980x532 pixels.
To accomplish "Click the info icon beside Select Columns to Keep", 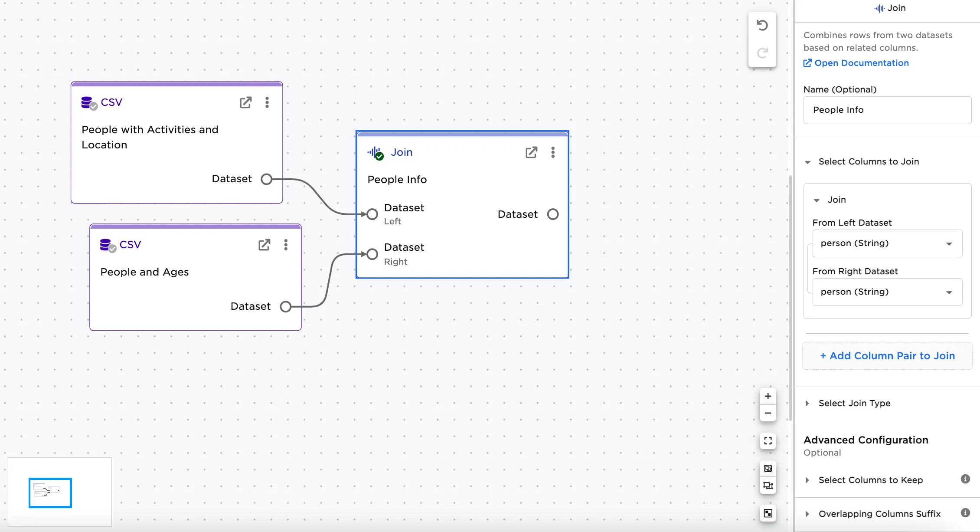I will coord(965,479).
